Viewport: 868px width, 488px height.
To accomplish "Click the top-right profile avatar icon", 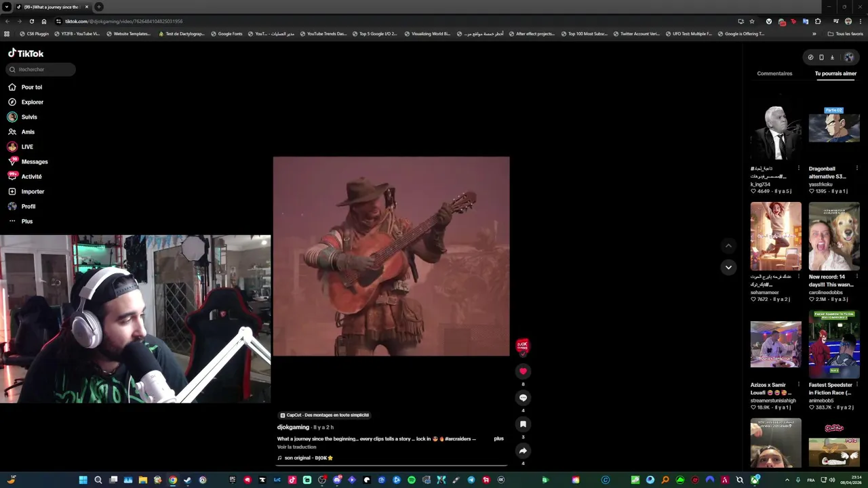I will (x=848, y=57).
